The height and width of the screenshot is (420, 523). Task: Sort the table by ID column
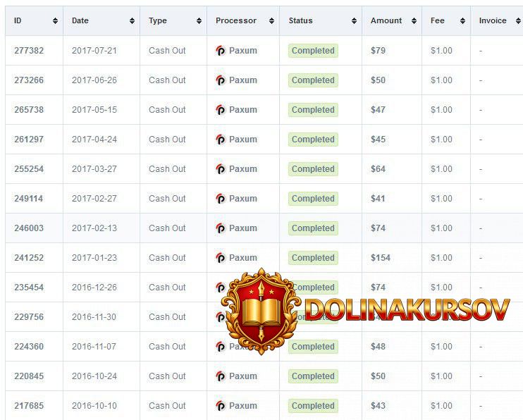(55, 21)
